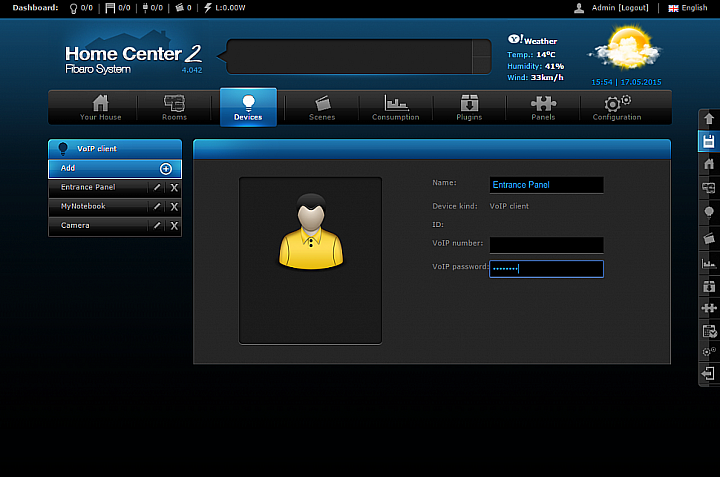Click the scroll-to-top arrow in right sidebar
The height and width of the screenshot is (477, 720).
click(708, 118)
